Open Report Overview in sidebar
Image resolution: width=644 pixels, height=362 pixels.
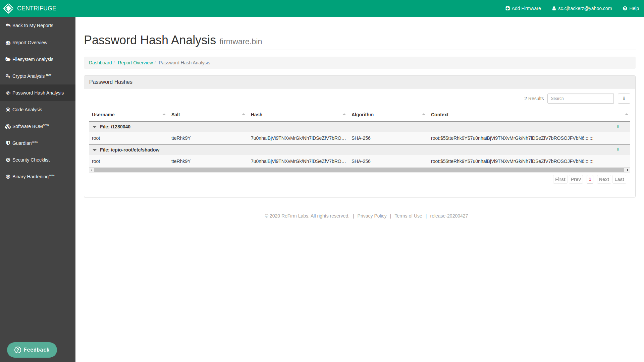pos(38,43)
